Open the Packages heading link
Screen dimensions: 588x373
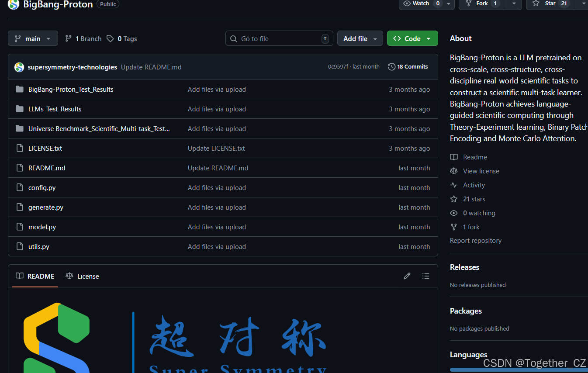(x=466, y=311)
